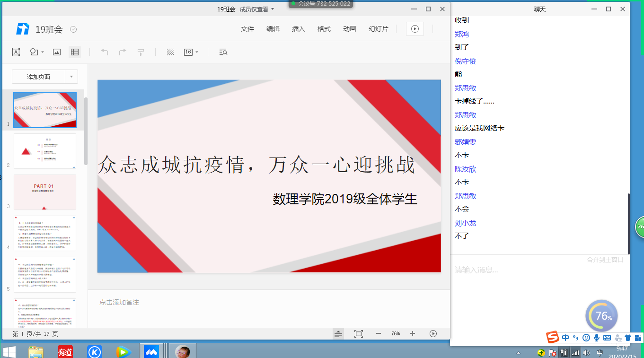Click the fit-to-window icon in status bar
This screenshot has height=358, width=644.
(x=359, y=334)
